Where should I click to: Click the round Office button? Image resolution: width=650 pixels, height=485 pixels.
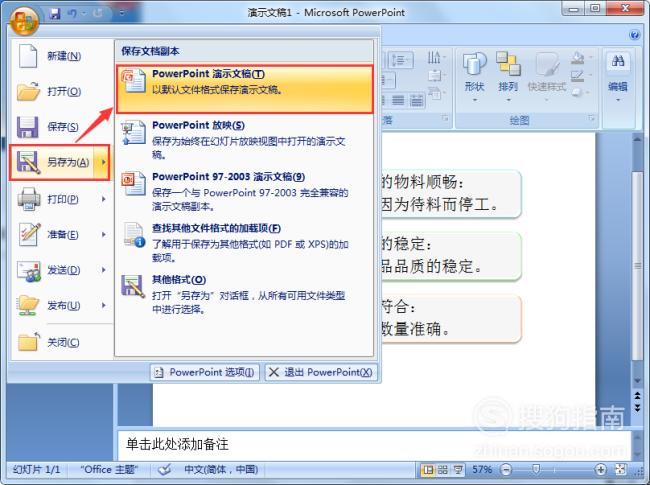[x=25, y=19]
